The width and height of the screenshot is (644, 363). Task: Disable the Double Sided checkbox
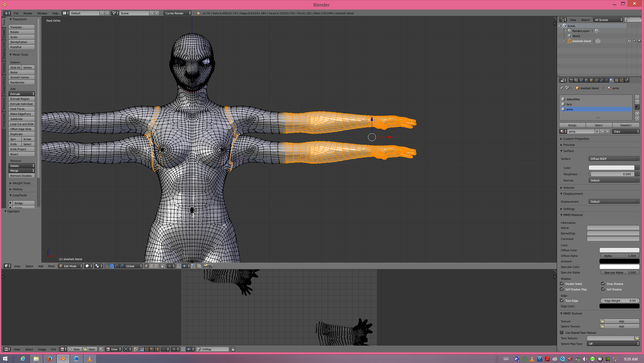(562, 284)
